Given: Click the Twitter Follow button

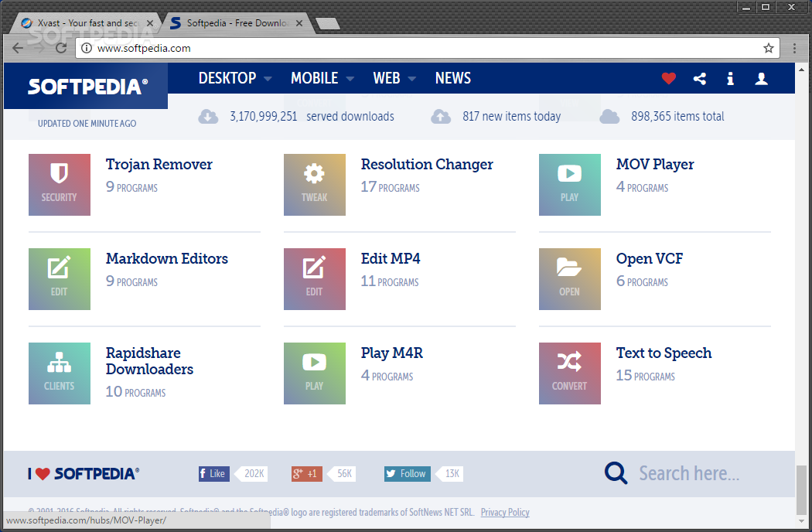Looking at the screenshot, I should tap(407, 473).
